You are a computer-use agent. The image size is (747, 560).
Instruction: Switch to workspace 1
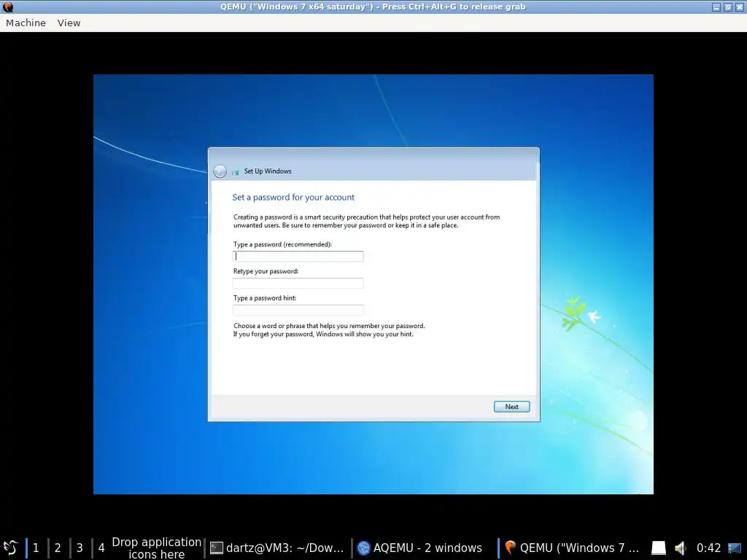36,548
